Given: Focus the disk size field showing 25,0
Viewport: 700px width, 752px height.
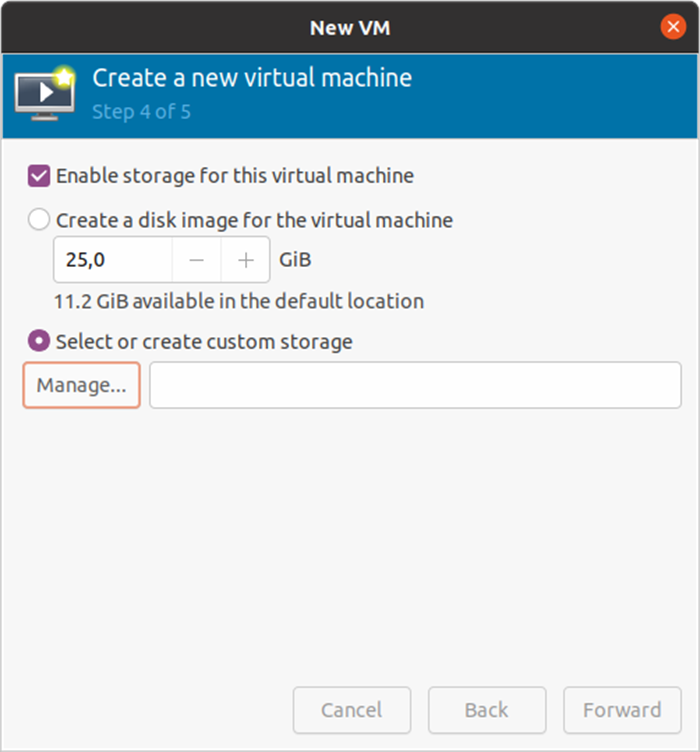Looking at the screenshot, I should (112, 261).
